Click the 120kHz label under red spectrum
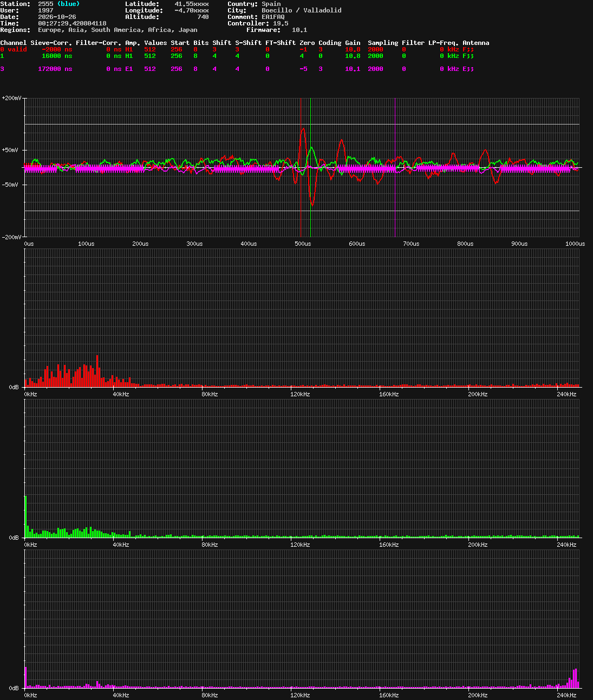This screenshot has height=700, width=593. click(x=300, y=394)
